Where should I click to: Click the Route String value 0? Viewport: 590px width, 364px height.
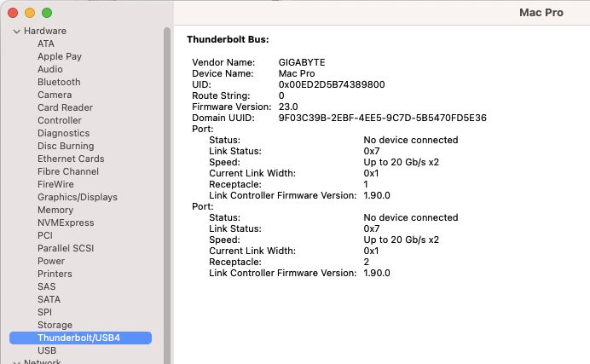coord(281,95)
